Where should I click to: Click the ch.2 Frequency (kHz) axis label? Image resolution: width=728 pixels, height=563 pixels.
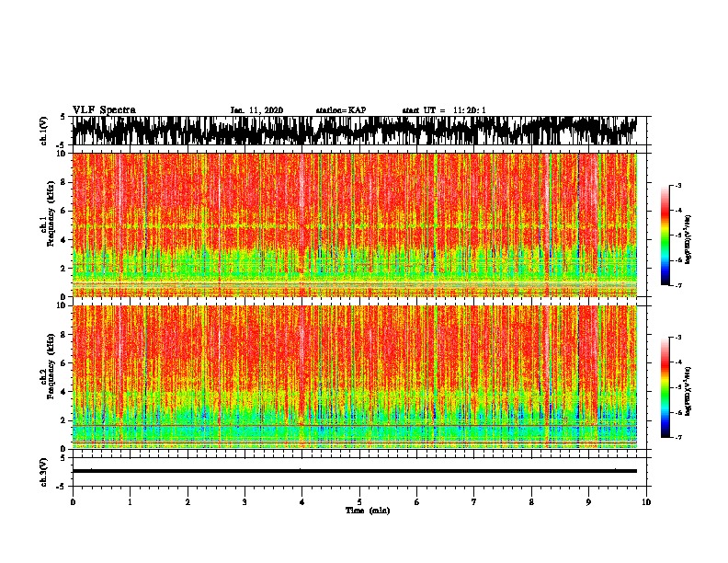pyautogui.click(x=48, y=366)
